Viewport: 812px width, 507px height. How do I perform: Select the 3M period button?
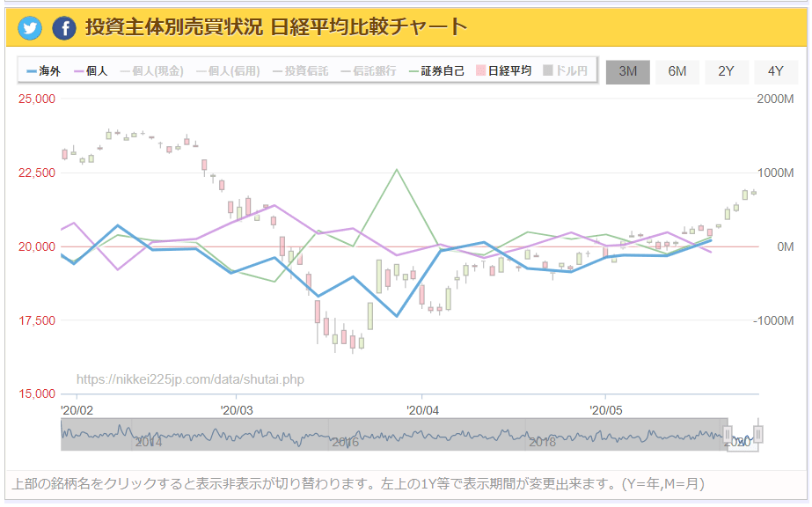pos(627,71)
